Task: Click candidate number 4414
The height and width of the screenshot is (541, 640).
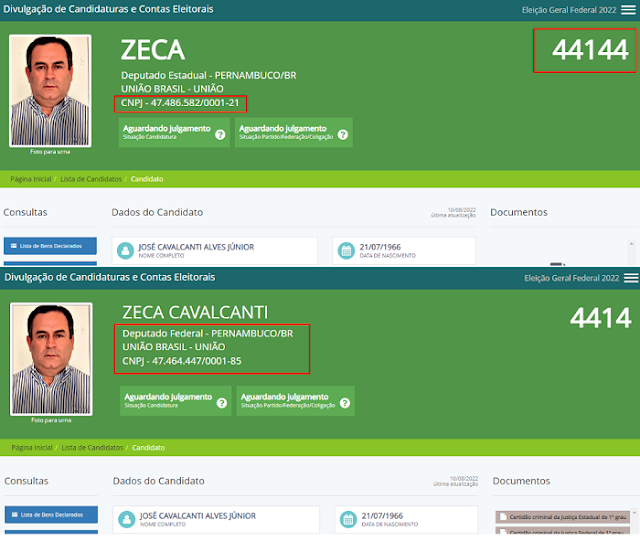Action: point(600,318)
